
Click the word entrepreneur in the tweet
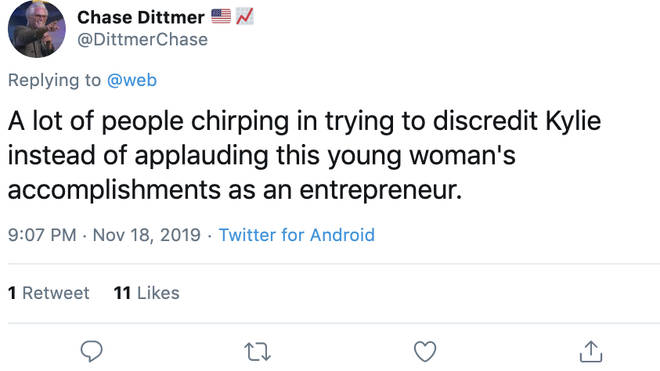coord(381,190)
